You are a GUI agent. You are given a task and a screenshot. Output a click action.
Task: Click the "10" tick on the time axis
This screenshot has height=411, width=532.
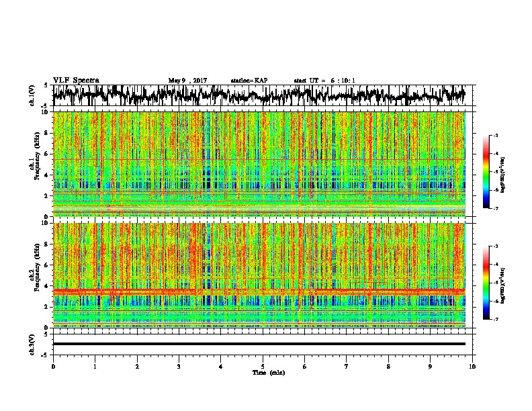point(472,367)
